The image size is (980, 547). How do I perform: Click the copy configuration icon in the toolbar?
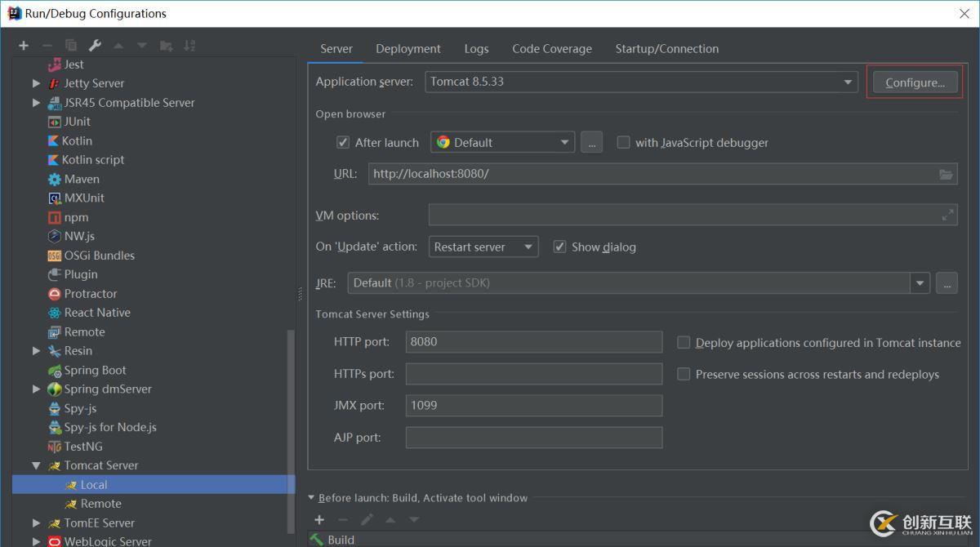click(70, 45)
